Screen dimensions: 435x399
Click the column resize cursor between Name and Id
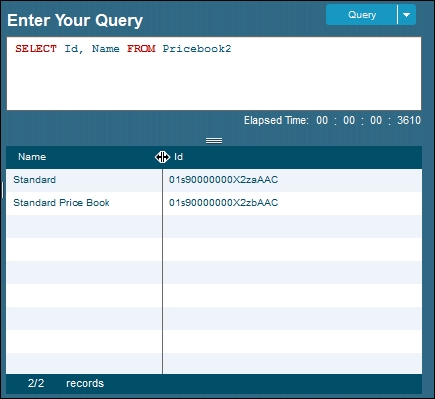point(162,157)
